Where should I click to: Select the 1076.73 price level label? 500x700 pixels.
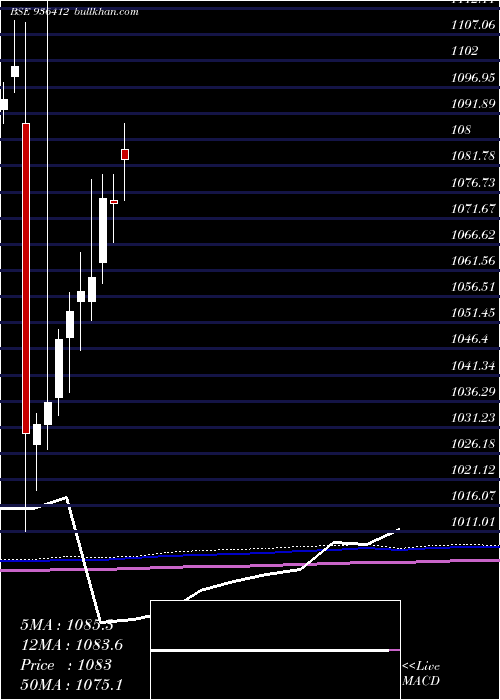473,182
